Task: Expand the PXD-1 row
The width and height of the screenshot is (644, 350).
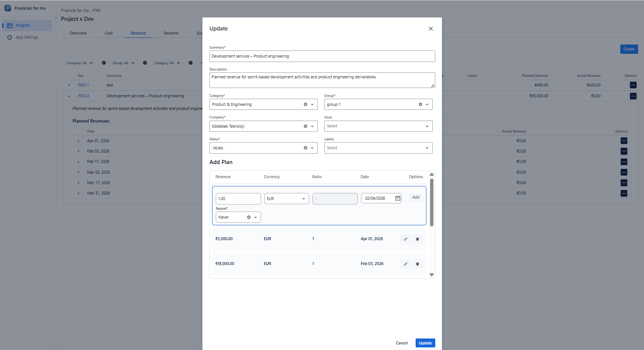Action: point(69,85)
